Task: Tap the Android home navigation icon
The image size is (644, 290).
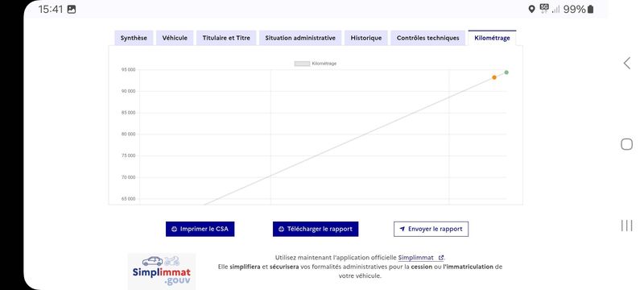Action: tap(627, 144)
